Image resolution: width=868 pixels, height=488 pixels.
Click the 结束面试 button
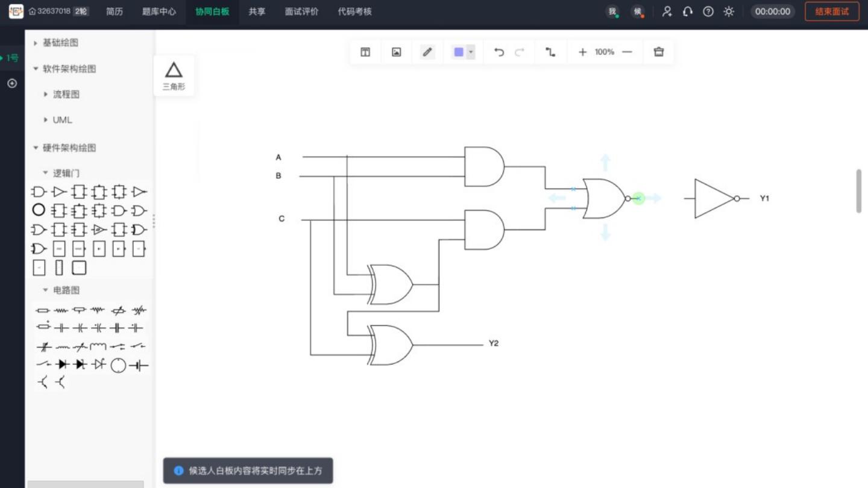[832, 11]
